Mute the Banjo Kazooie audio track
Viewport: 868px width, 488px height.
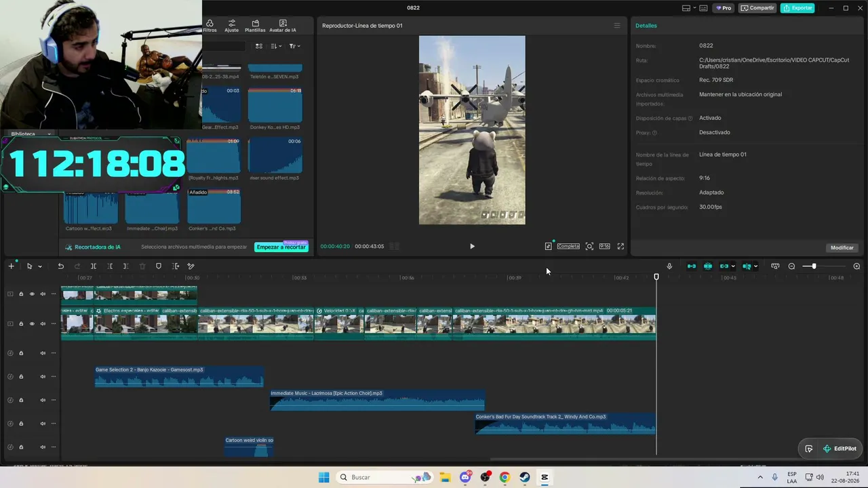[43, 377]
